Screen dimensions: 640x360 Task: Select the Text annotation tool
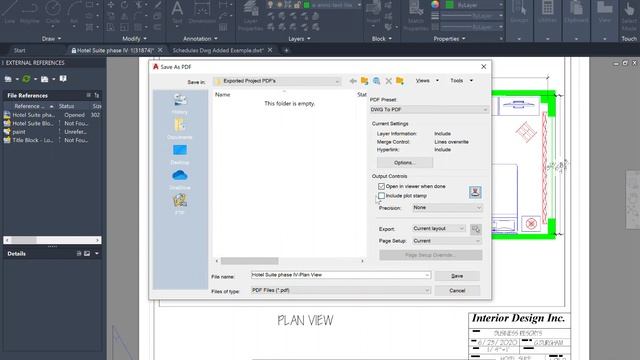point(177,11)
